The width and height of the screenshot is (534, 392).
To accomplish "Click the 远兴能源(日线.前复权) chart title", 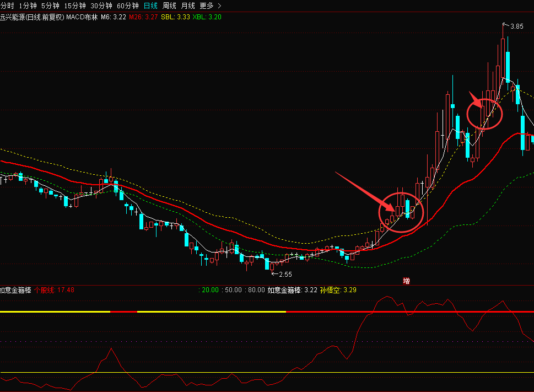I will (32, 17).
